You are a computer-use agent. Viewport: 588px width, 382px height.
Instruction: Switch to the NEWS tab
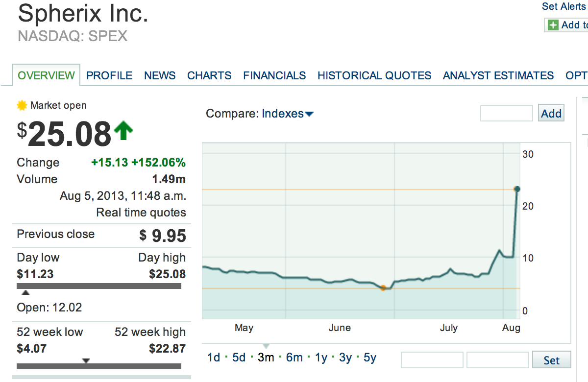[x=160, y=75]
